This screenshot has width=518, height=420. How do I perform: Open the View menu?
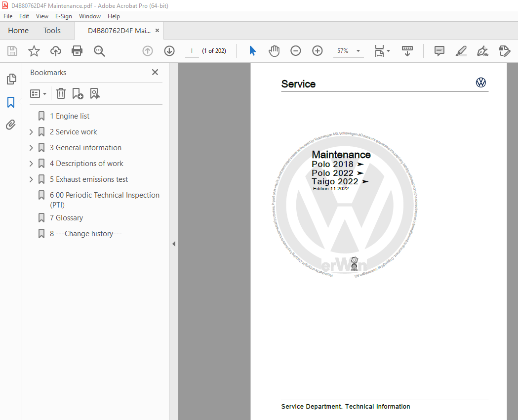pyautogui.click(x=42, y=16)
